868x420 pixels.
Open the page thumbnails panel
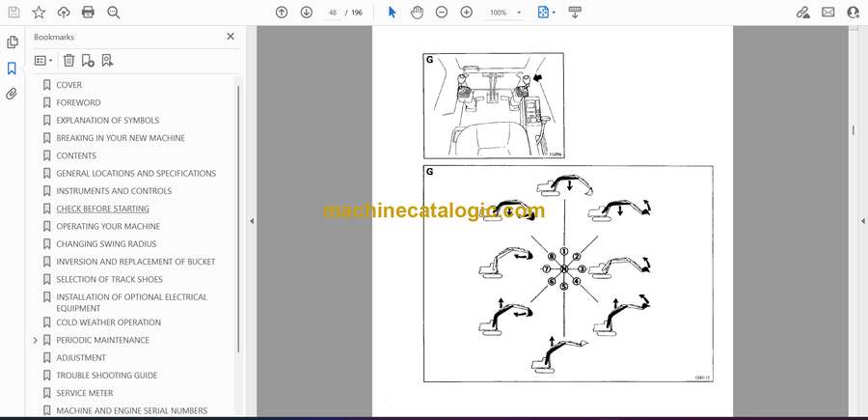tap(12, 42)
